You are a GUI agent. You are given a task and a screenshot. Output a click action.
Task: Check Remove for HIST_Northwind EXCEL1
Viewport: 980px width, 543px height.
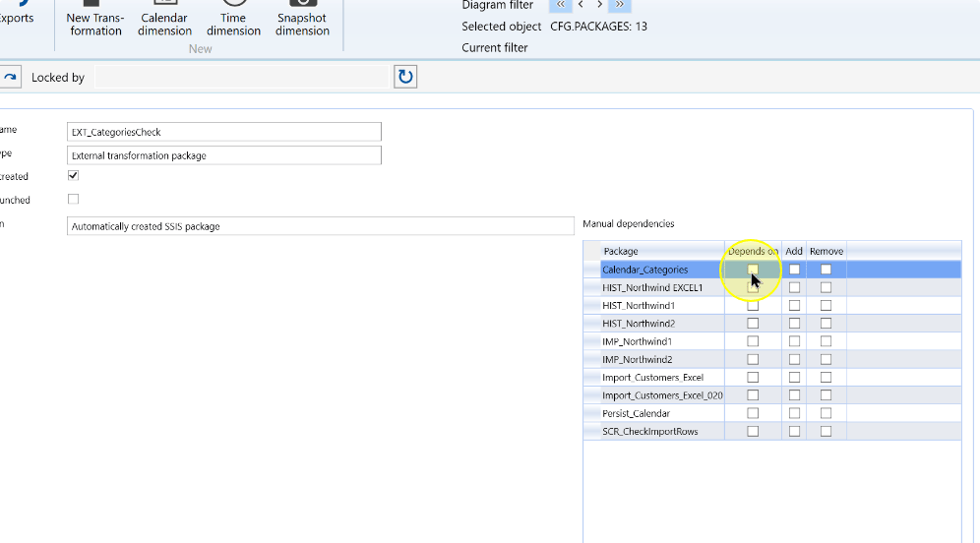click(826, 287)
